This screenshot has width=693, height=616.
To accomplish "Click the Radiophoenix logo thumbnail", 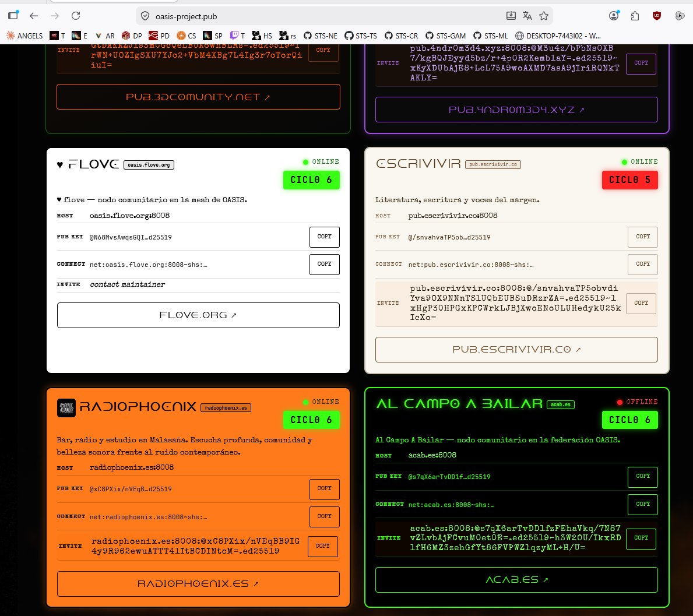I will click(66, 407).
